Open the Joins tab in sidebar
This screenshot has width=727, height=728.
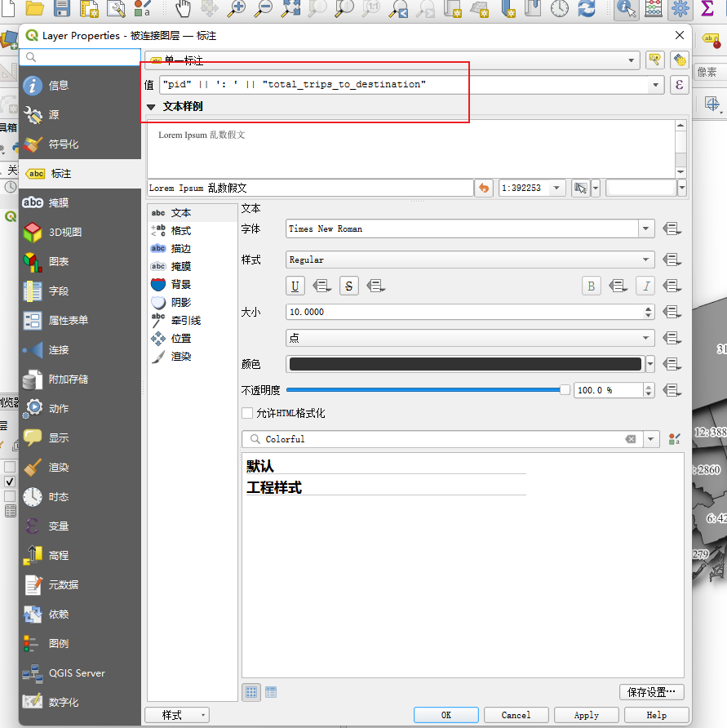(x=80, y=349)
